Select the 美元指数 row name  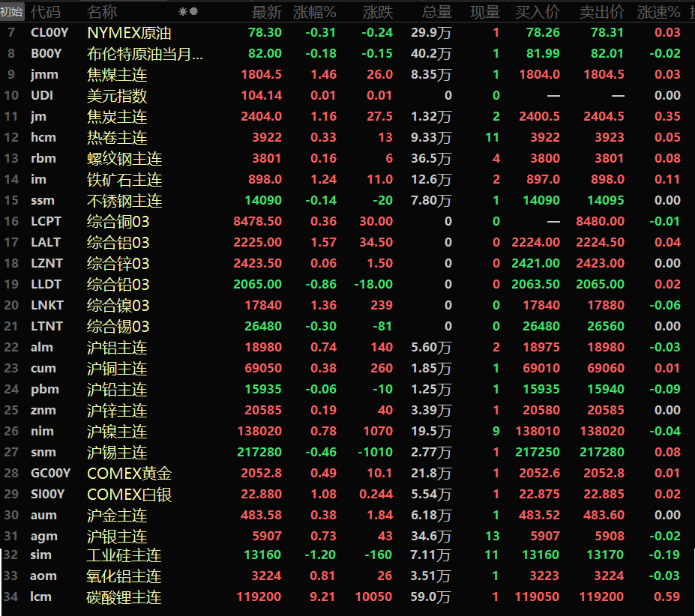coord(117,96)
